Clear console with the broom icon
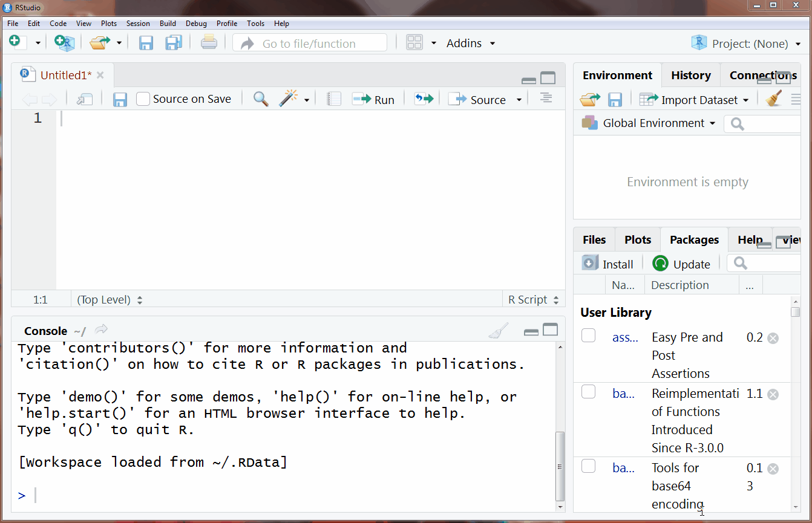Screen dimensions: 812x523 pyautogui.click(x=499, y=330)
